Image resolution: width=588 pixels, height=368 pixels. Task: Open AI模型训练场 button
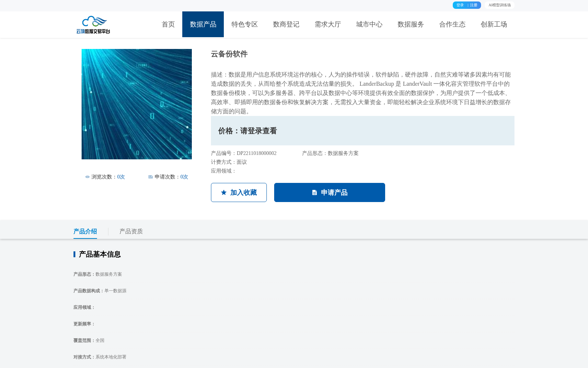[499, 5]
